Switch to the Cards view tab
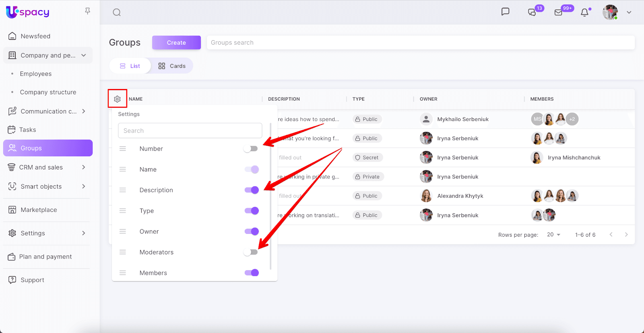This screenshot has height=333, width=644. point(172,66)
